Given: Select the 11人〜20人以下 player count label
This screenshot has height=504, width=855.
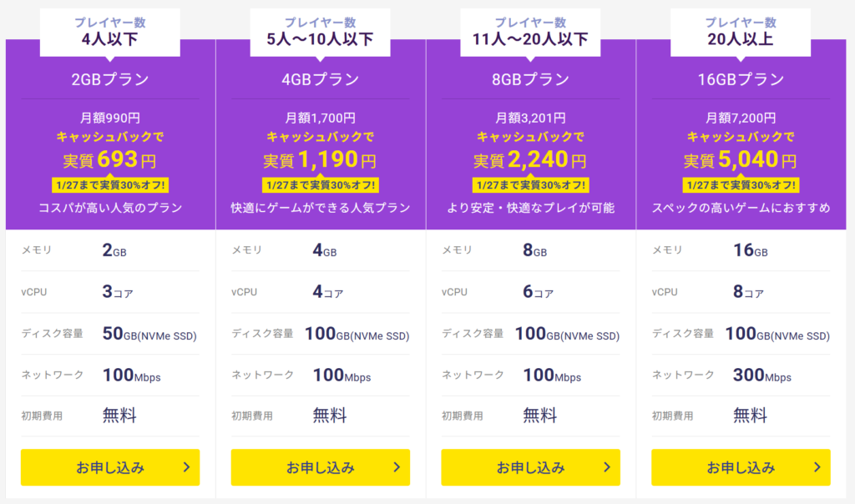Looking at the screenshot, I should click(x=531, y=38).
